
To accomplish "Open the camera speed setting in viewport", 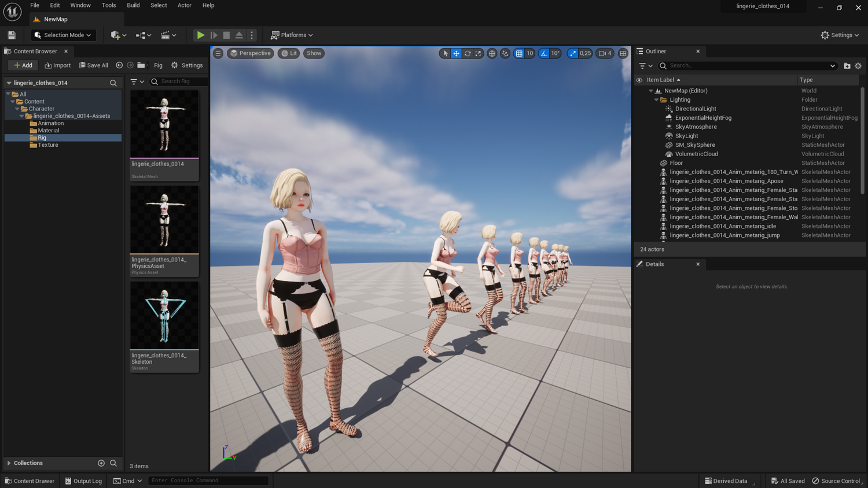I will (605, 53).
